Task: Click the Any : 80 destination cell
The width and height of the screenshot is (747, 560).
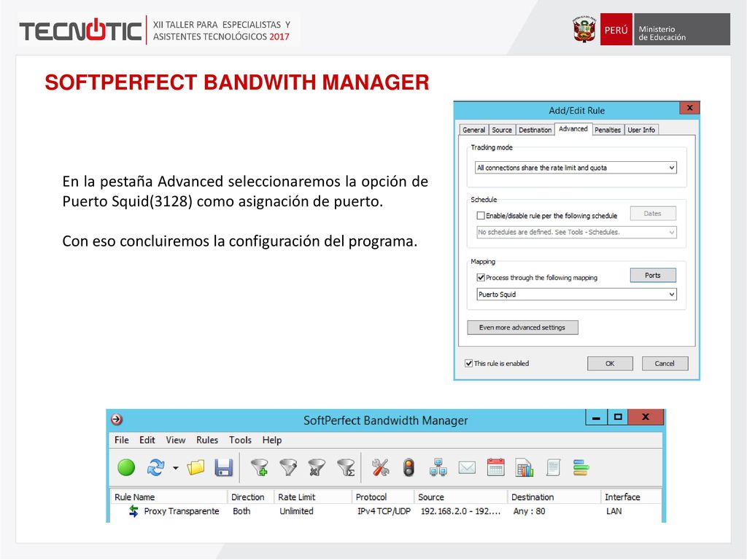Action: 530,511
